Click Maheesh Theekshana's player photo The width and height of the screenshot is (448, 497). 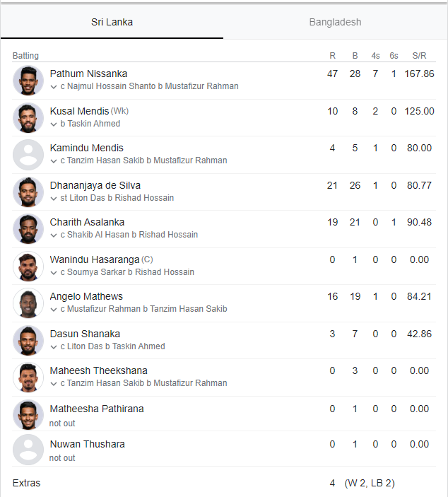[28, 378]
